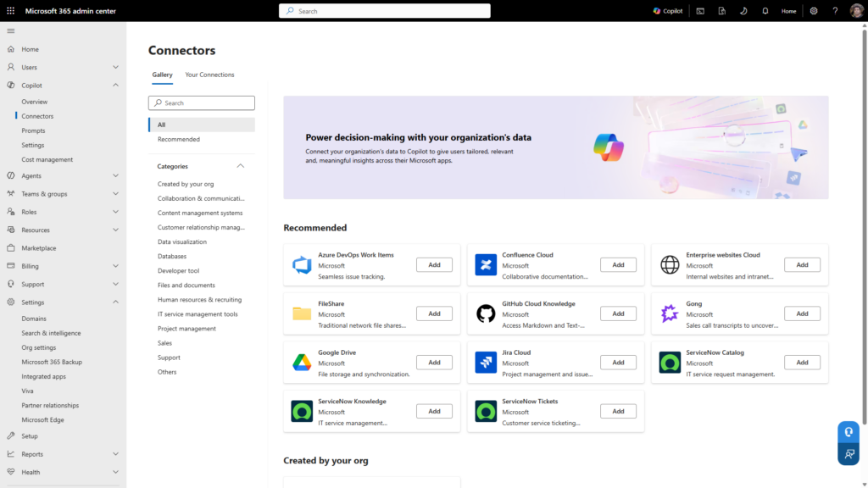868x488 pixels.
Task: Open Copilot from the top bar
Action: tap(668, 10)
